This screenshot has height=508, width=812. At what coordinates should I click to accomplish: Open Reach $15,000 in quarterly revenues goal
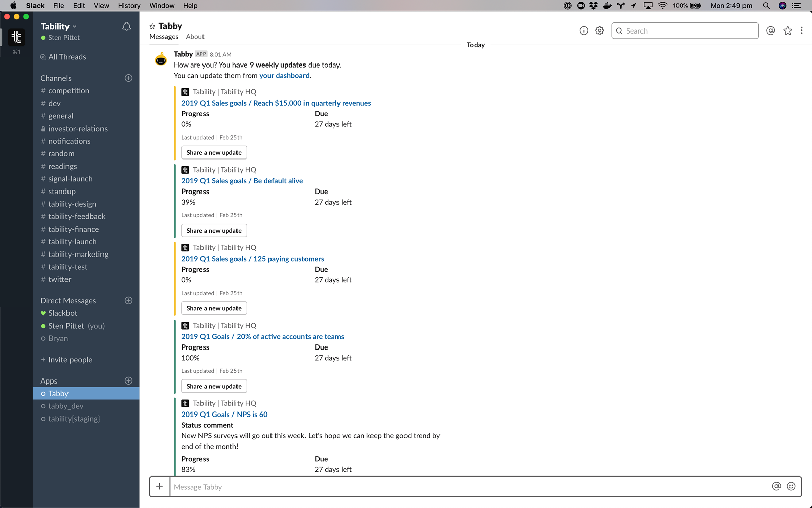point(276,103)
